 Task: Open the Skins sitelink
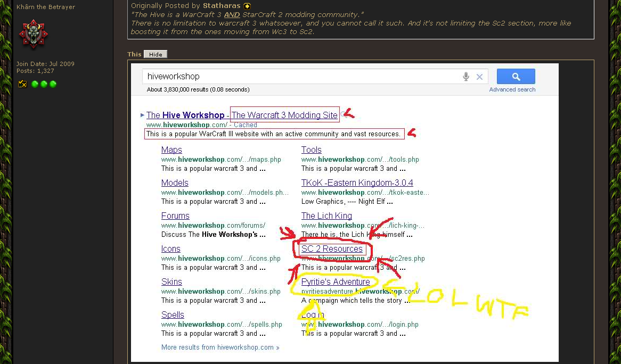171,282
